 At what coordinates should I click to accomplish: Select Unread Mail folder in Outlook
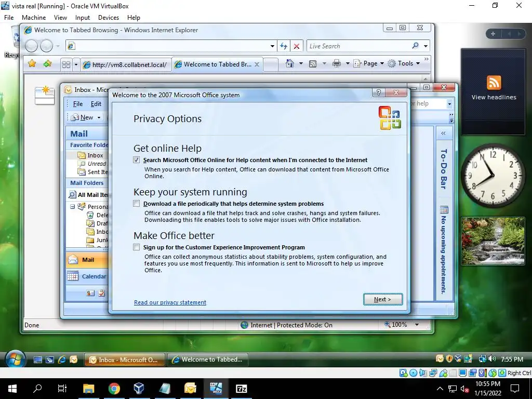(91, 164)
